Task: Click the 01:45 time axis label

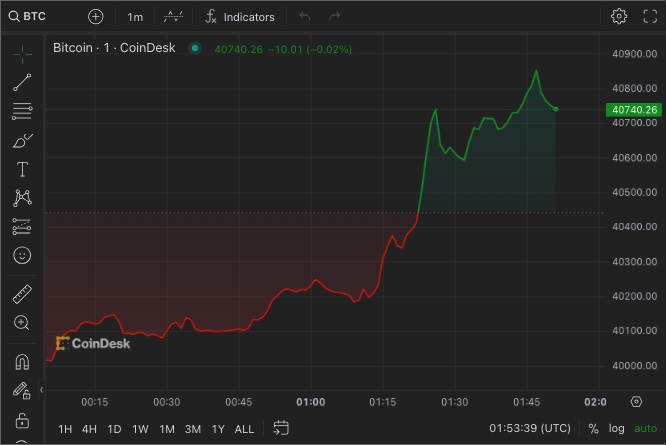Action: [527, 402]
